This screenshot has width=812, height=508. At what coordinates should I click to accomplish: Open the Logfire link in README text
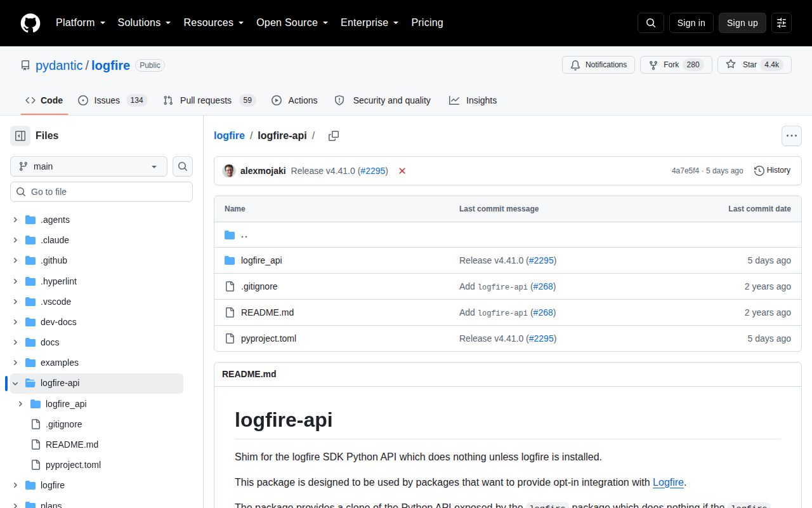coord(668,483)
